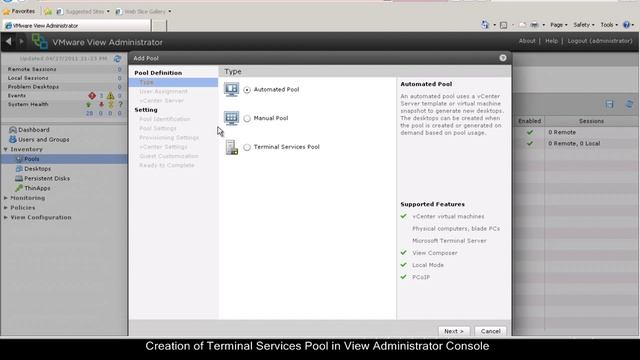Click the back arrow in the View Administrator header
The width and height of the screenshot is (640, 360).
coord(9,41)
